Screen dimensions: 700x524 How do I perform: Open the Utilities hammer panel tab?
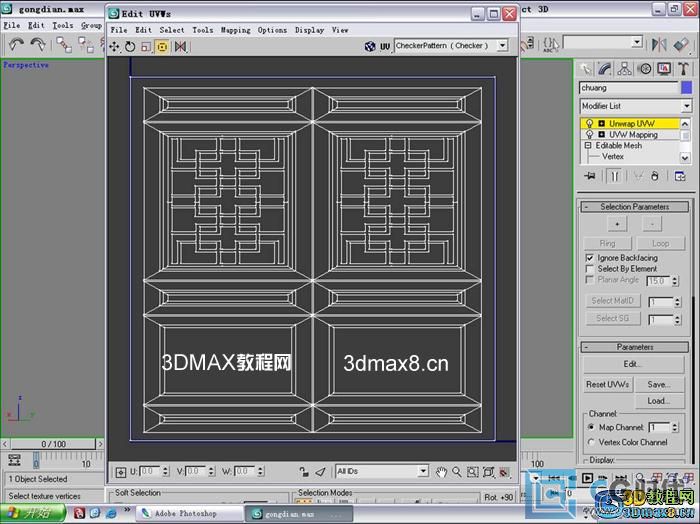pyautogui.click(x=683, y=69)
